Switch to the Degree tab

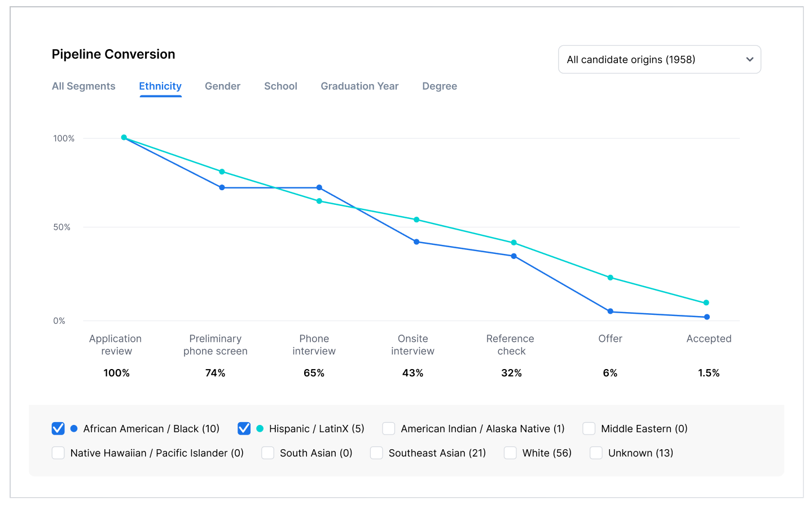(x=440, y=86)
